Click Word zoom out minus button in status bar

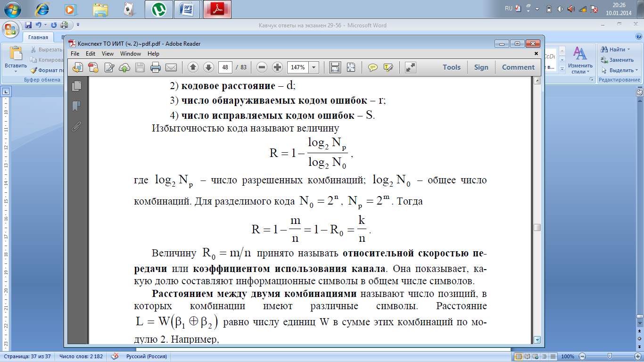click(583, 356)
